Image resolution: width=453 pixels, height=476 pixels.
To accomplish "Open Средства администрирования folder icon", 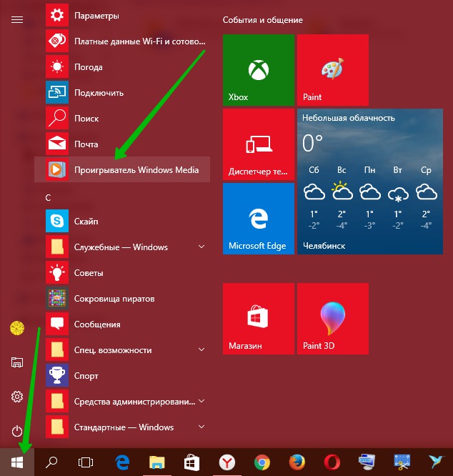I will [57, 401].
